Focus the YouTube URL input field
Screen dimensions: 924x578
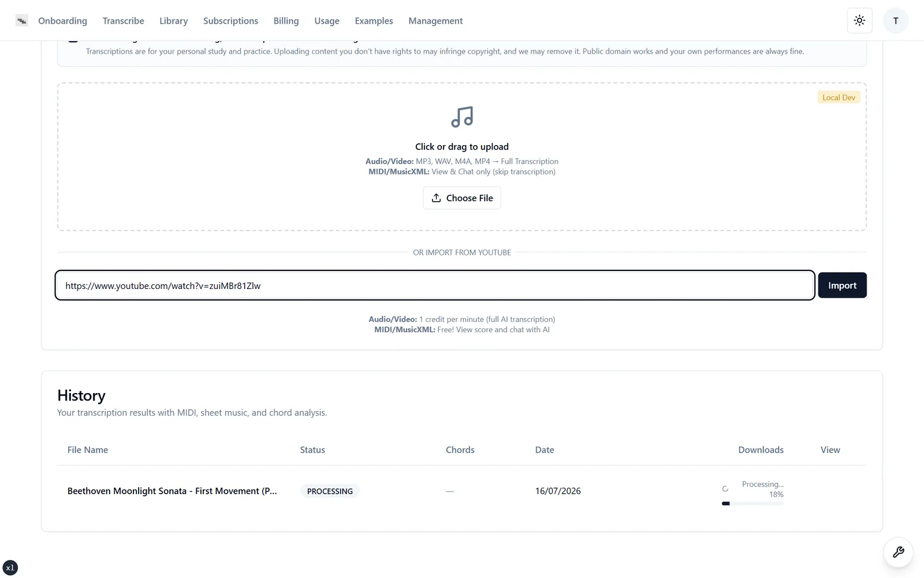coord(435,285)
